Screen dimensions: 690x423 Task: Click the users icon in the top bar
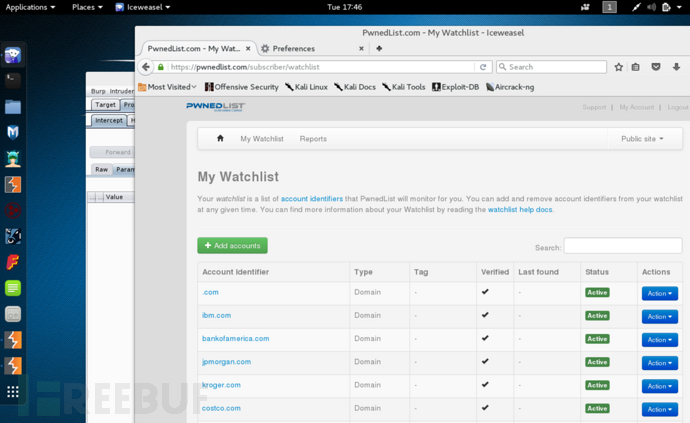click(585, 7)
